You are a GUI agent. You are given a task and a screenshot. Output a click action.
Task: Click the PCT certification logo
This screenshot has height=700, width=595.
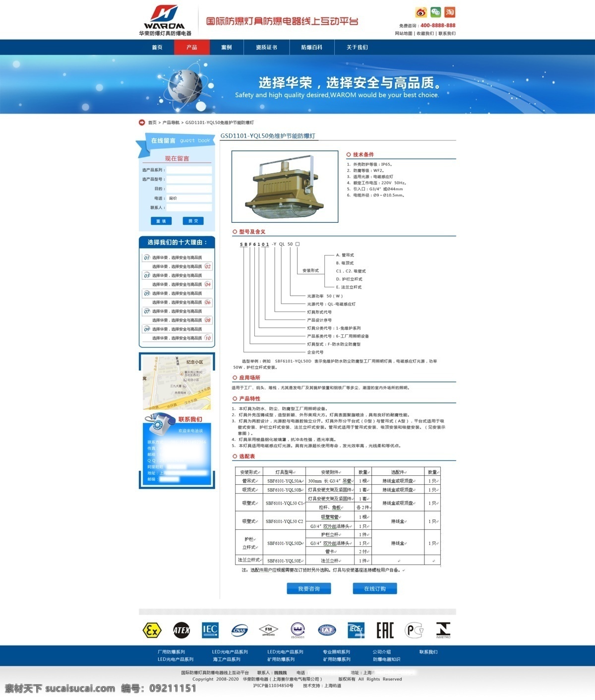click(x=414, y=630)
